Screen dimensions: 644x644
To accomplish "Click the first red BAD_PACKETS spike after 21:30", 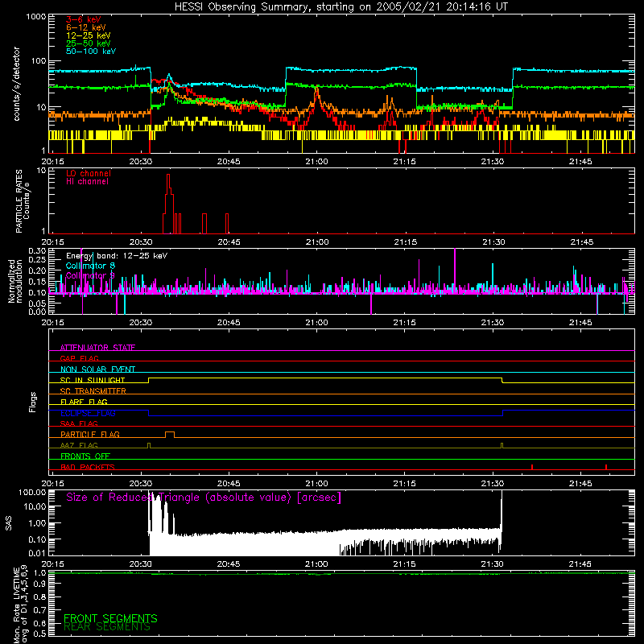I will click(532, 467).
